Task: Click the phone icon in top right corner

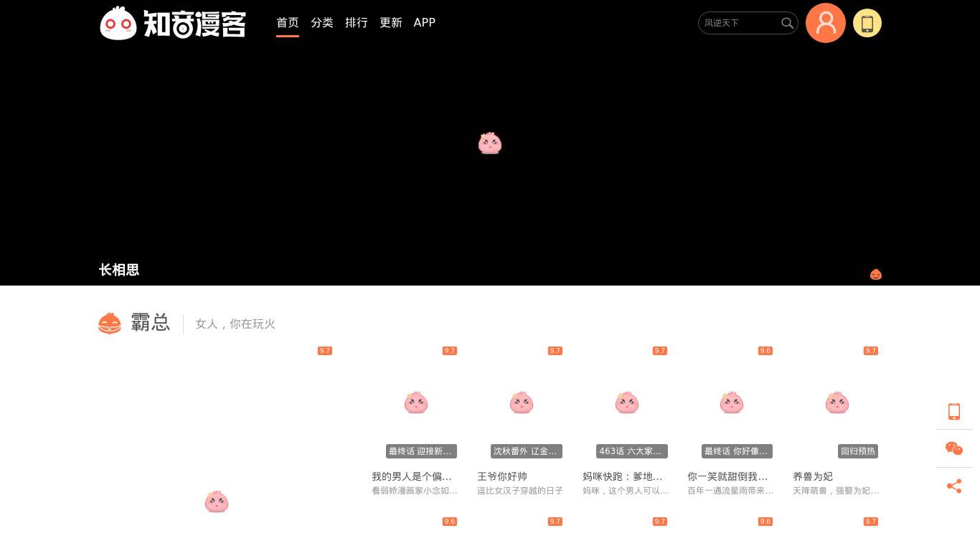Action: point(867,23)
